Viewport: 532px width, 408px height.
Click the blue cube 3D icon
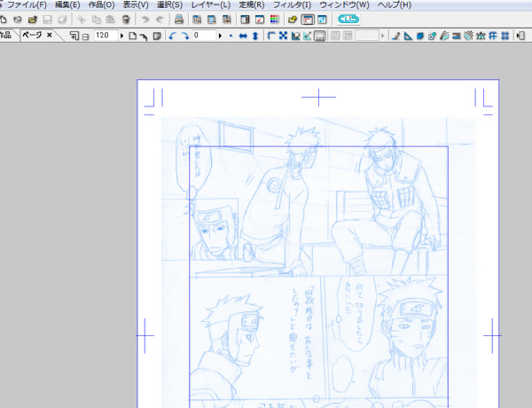click(419, 35)
